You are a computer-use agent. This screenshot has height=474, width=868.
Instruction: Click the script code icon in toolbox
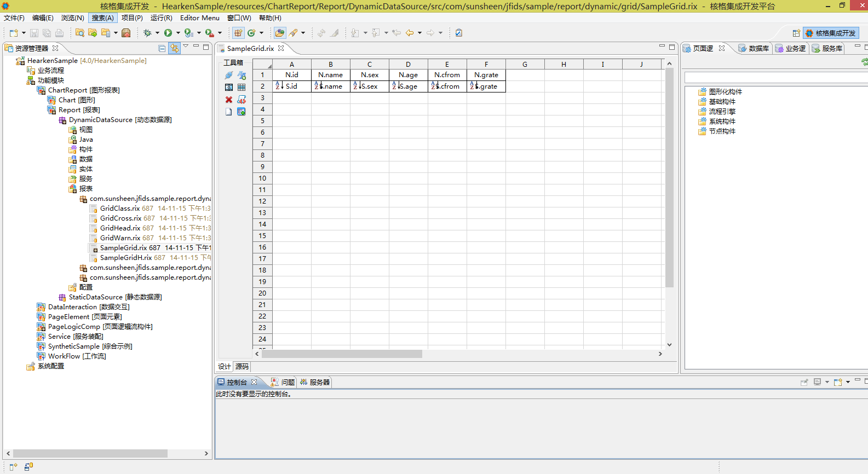coord(242,100)
